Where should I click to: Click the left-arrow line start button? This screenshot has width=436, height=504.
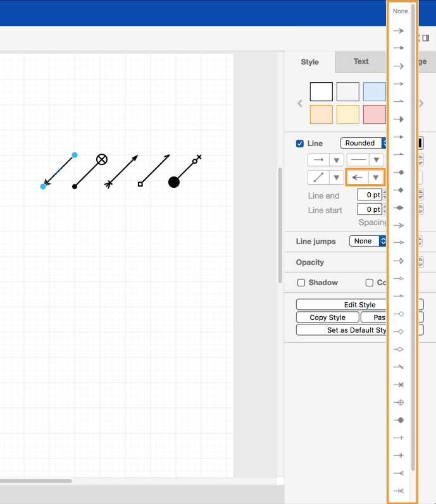358,178
